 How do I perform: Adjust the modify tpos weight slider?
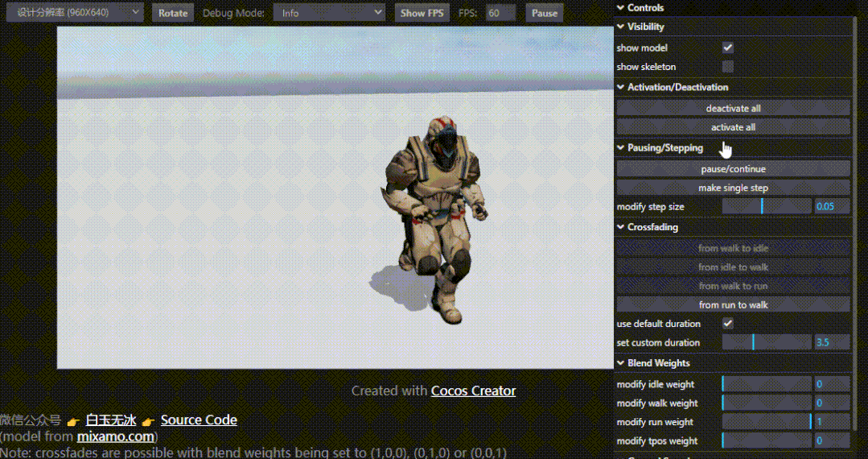[767, 440]
